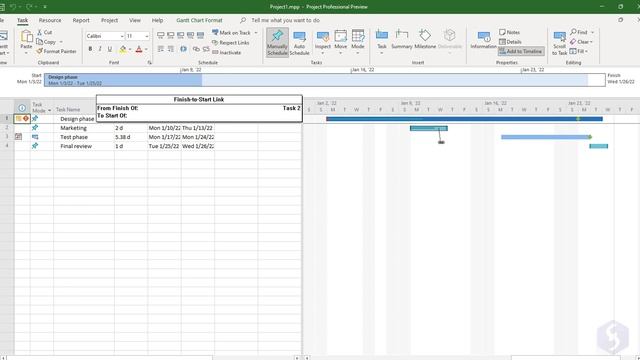
Task: Link the selected tasks
Action: tap(196, 49)
